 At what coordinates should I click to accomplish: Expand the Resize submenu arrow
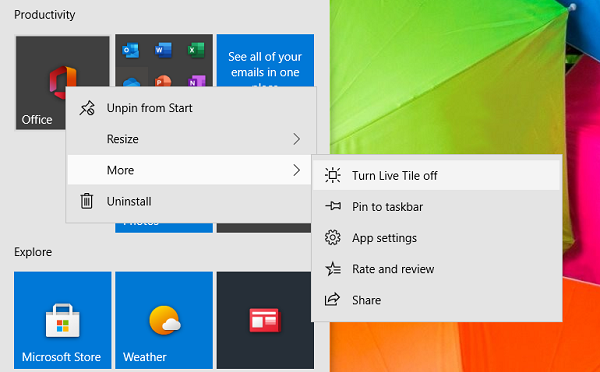[x=297, y=139]
